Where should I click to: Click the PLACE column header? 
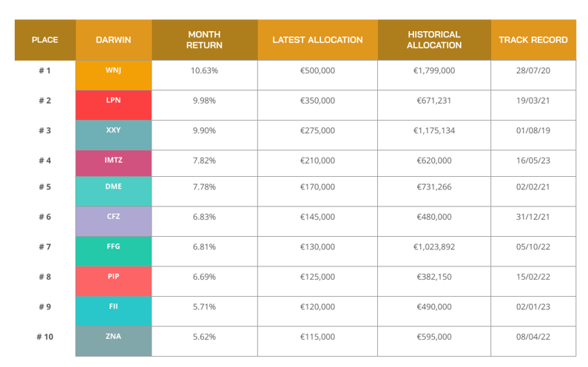[x=44, y=40]
